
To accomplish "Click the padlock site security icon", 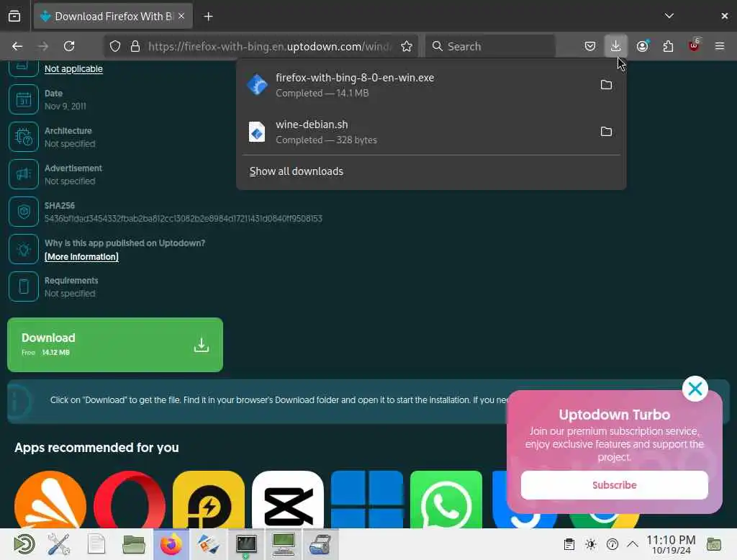I will (135, 46).
